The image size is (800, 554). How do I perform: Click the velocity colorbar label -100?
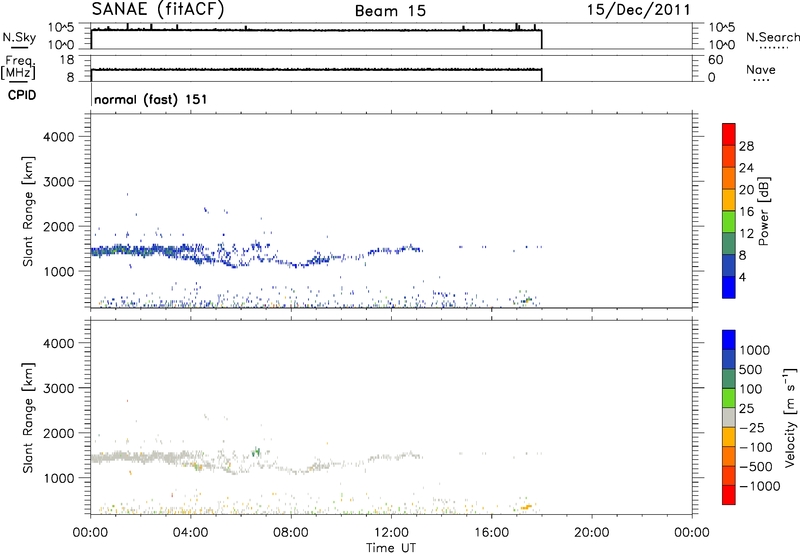(x=755, y=447)
